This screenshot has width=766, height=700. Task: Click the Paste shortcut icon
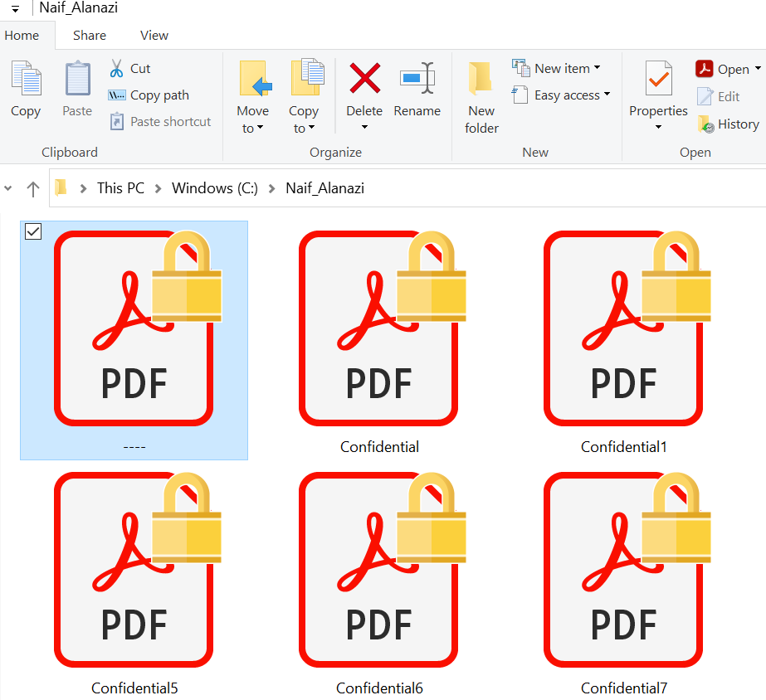tap(116, 121)
